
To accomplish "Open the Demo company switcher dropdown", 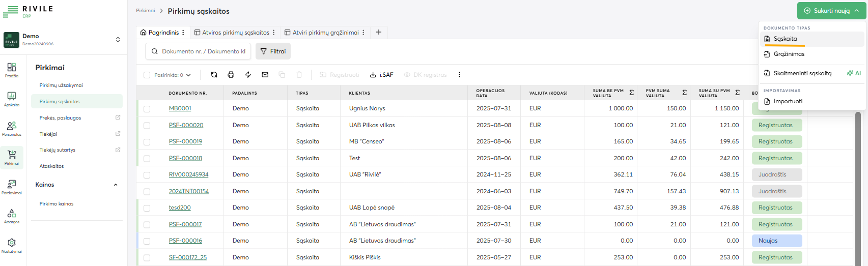I will click(118, 40).
